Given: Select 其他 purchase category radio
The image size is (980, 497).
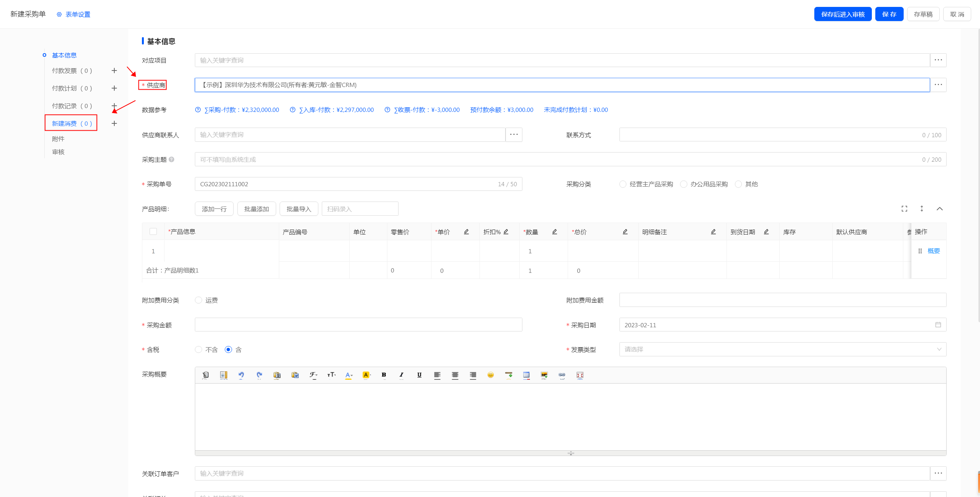Looking at the screenshot, I should click(738, 184).
